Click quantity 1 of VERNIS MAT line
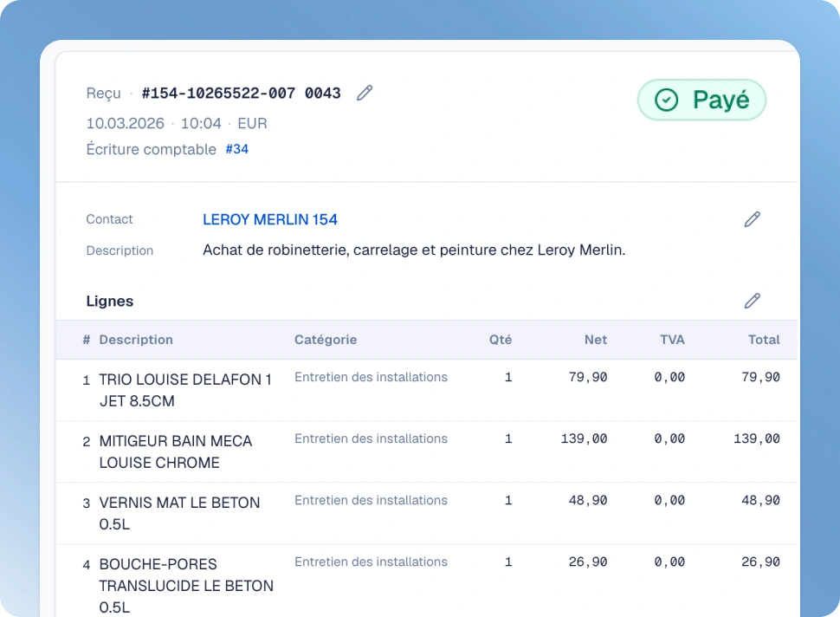This screenshot has width=840, height=617. point(508,501)
